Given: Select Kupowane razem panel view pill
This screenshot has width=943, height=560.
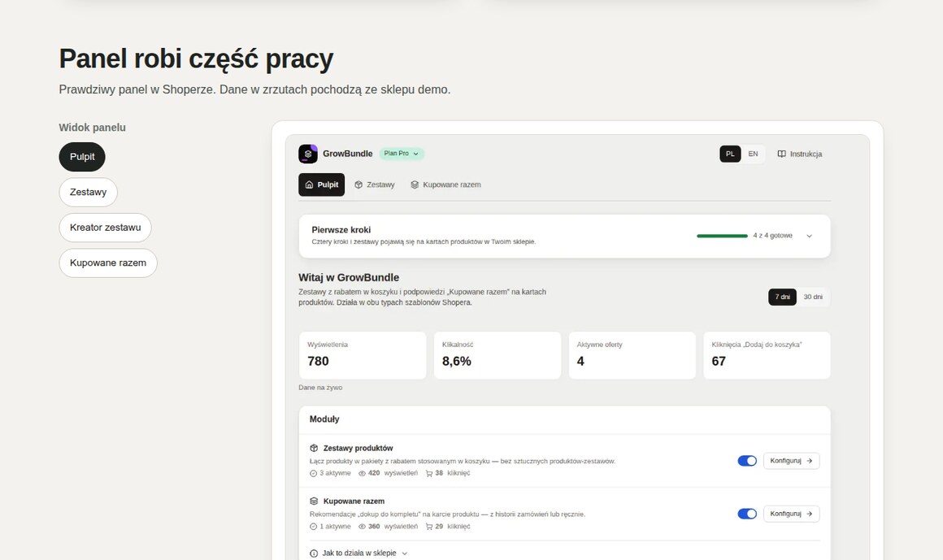Looking at the screenshot, I should (x=108, y=263).
